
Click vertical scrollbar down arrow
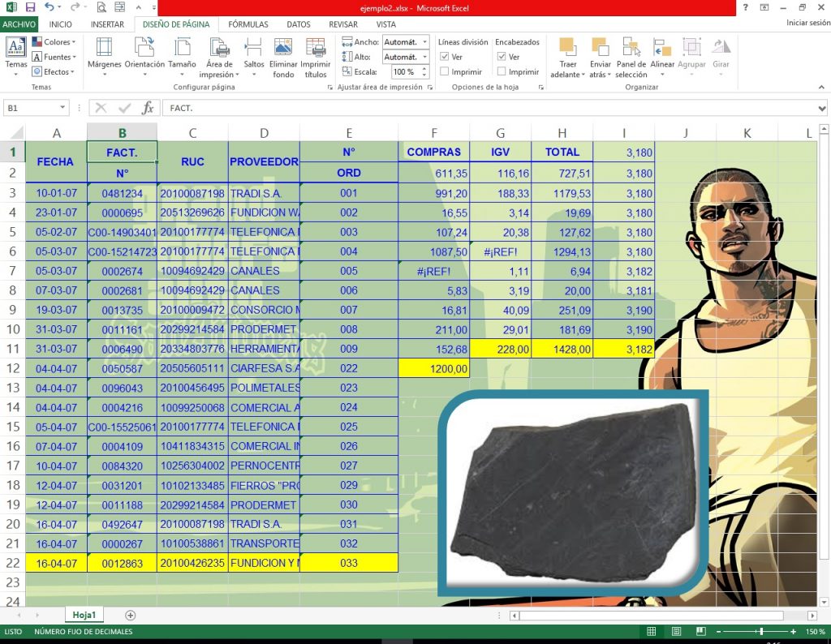pos(825,602)
